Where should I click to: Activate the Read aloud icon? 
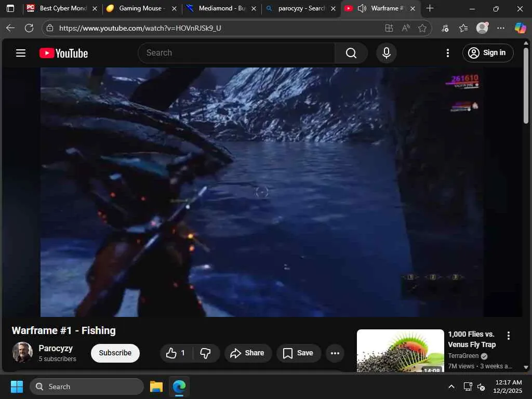click(406, 28)
